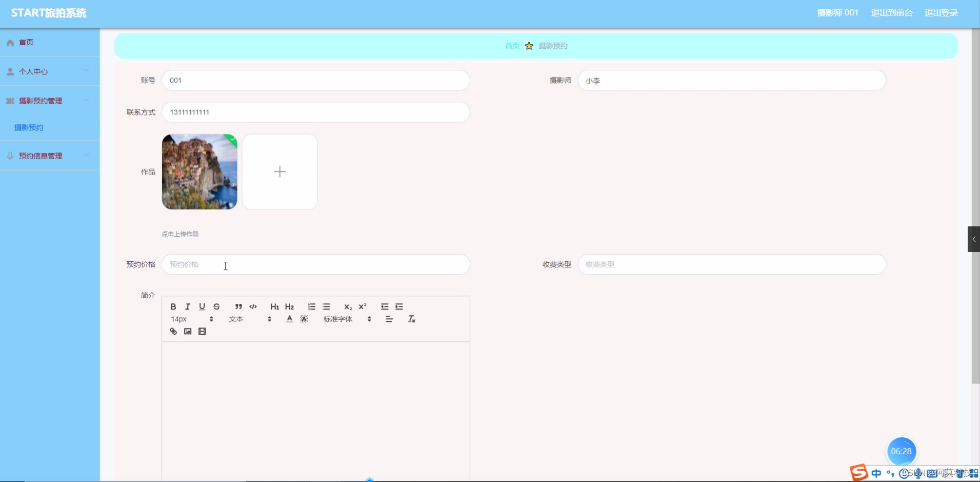Apply H1 heading style
The image size is (980, 482).
pyautogui.click(x=275, y=306)
